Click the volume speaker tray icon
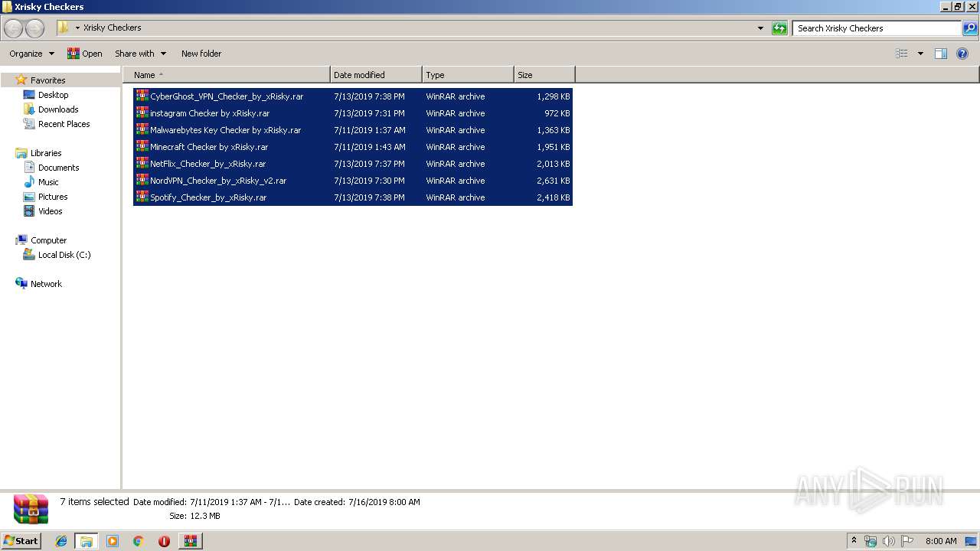 point(889,541)
